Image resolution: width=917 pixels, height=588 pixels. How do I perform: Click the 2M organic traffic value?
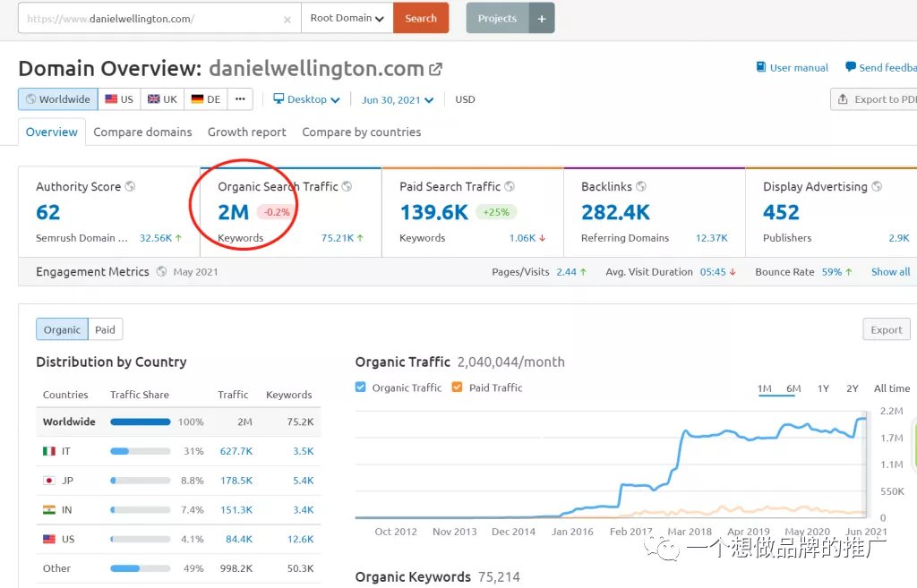click(x=234, y=212)
